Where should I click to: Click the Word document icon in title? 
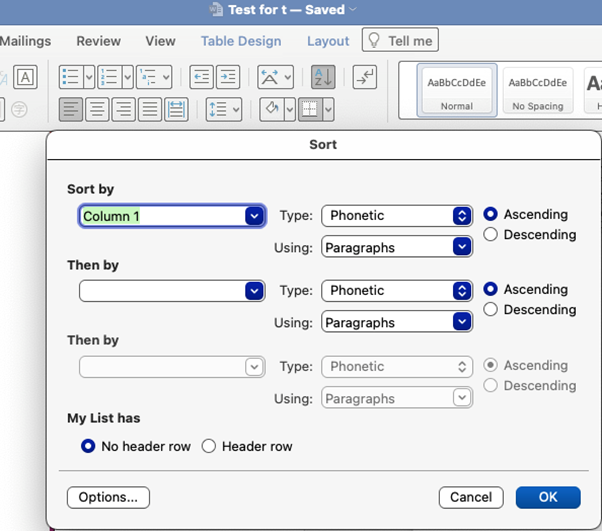coord(216,10)
